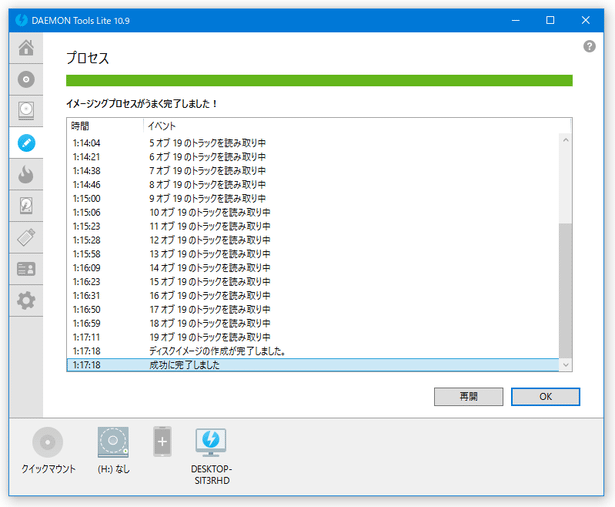Open the Images disc icon in sidebar
This screenshot has height=507, width=615.
pyautogui.click(x=26, y=79)
